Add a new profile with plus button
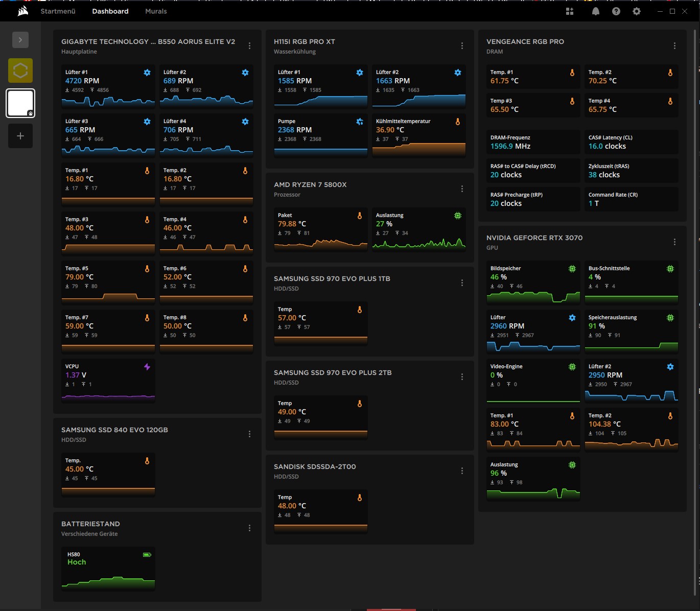The image size is (700, 611). point(20,136)
